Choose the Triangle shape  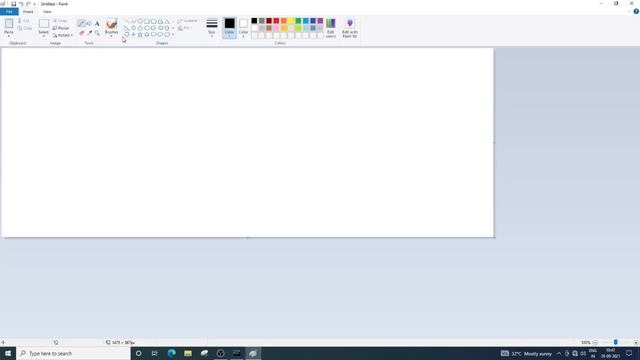[167, 21]
